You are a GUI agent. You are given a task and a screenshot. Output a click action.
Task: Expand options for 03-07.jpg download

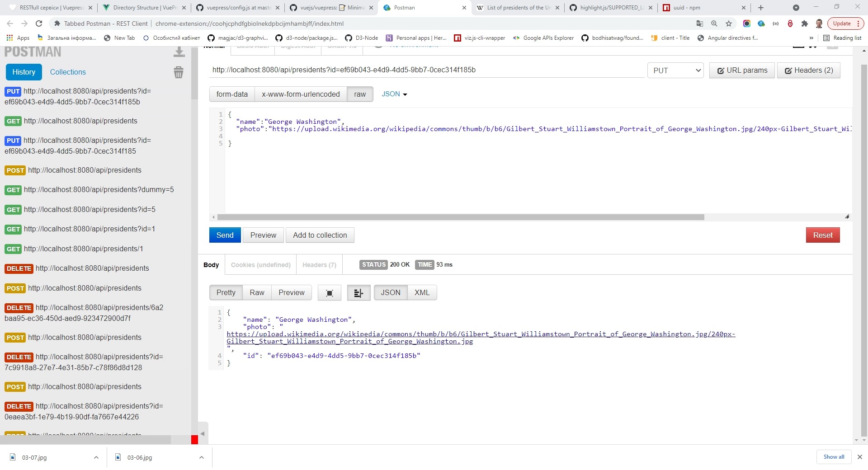point(96,457)
